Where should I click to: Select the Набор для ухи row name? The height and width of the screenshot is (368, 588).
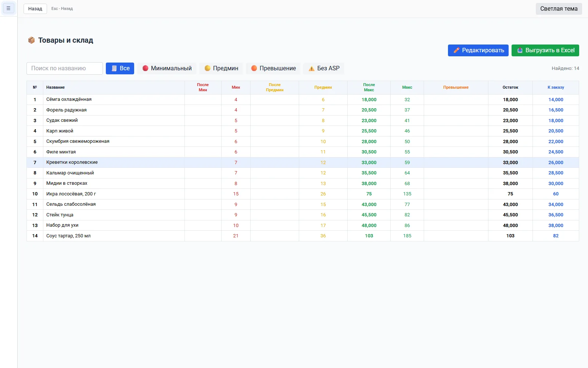(x=62, y=225)
